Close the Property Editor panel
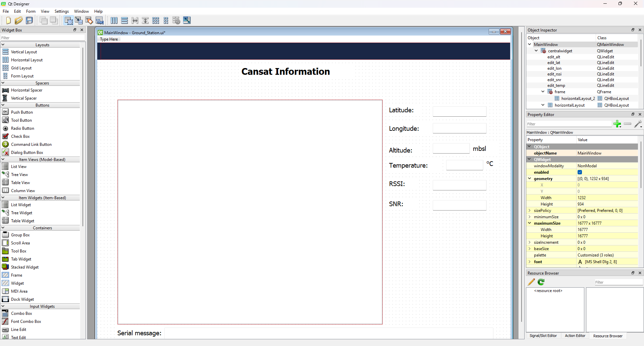Viewport: 644px width, 346px height. tap(640, 114)
